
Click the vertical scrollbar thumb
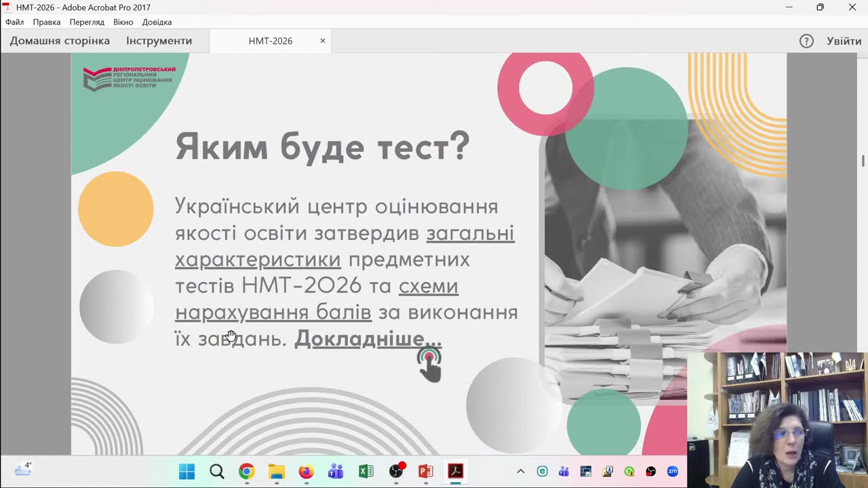[863, 161]
